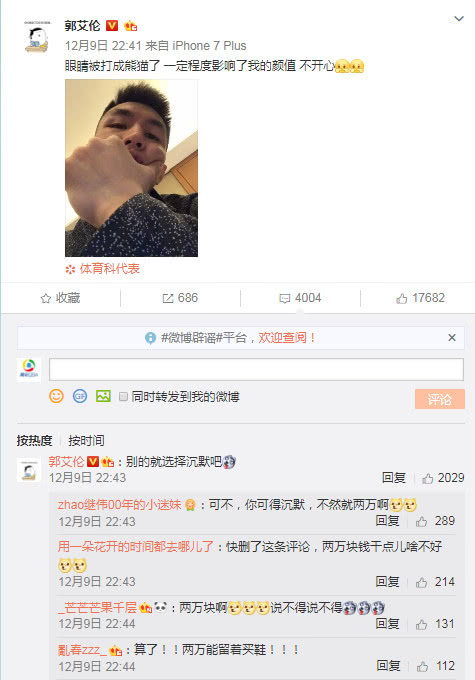Like the post with 17682 thumbs-up

(x=420, y=298)
